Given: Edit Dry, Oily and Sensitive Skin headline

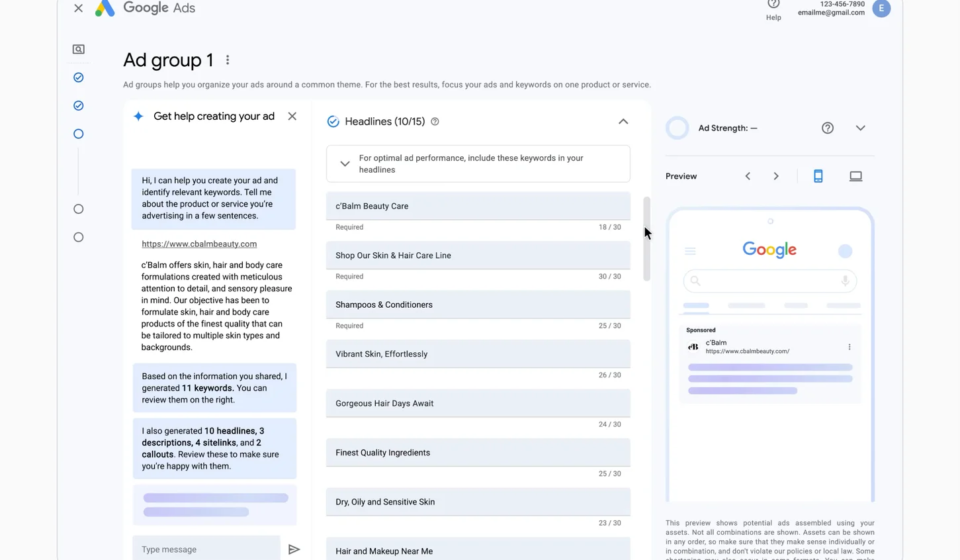Looking at the screenshot, I should 478,502.
